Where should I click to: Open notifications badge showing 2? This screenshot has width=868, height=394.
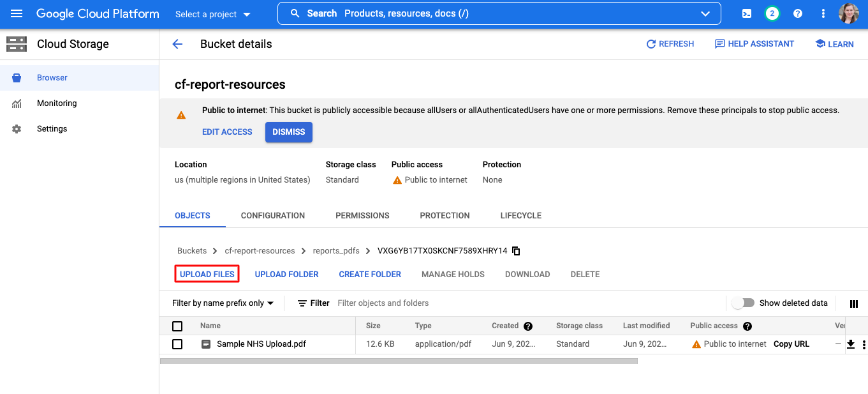point(772,13)
